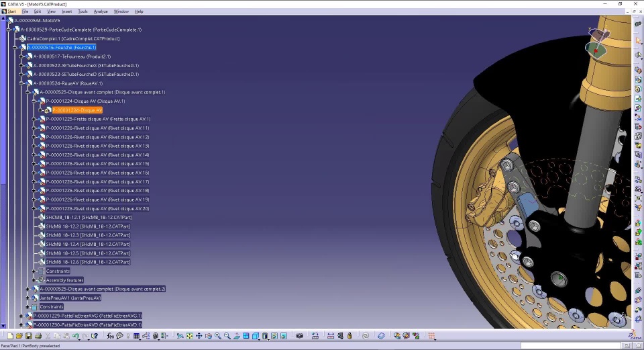Expand the A-00000523-SETubeFourcheD node
The image size is (644, 350).
pyautogui.click(x=21, y=75)
